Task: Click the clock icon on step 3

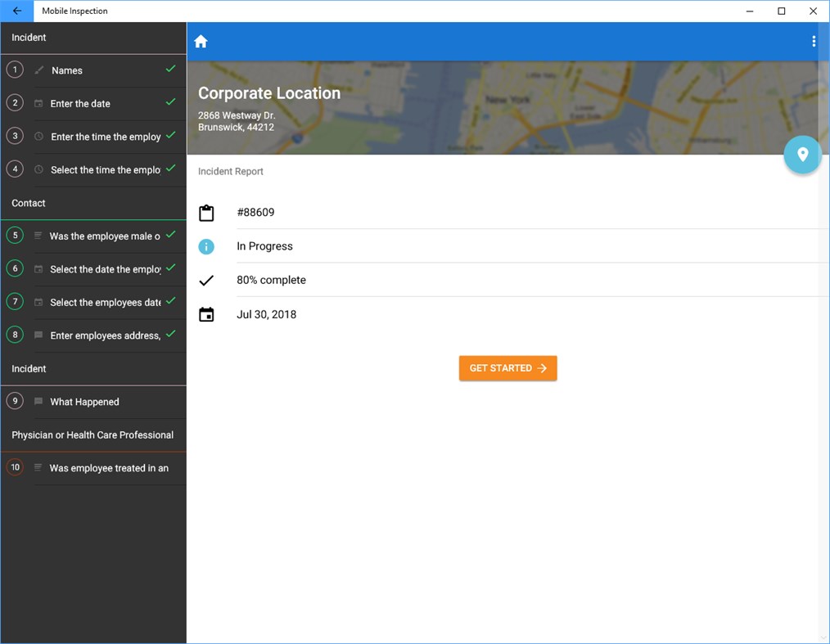Action: tap(37, 136)
